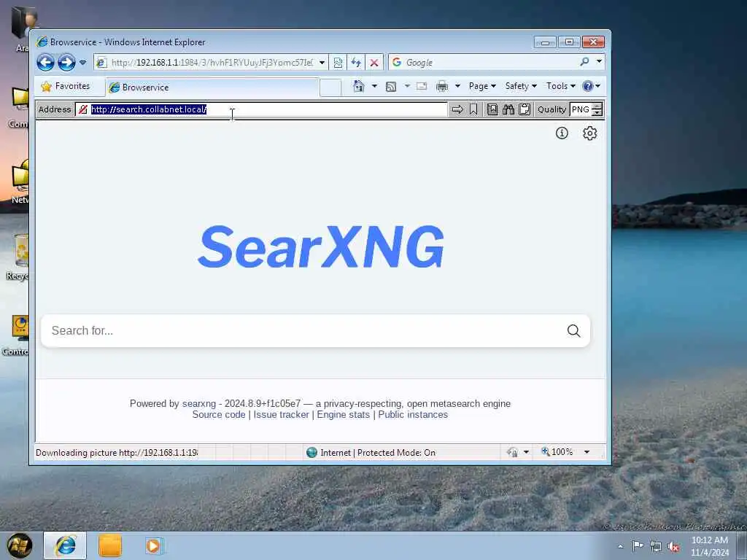
Task: Open the recent pages dropdown next to Forward
Action: (83, 63)
